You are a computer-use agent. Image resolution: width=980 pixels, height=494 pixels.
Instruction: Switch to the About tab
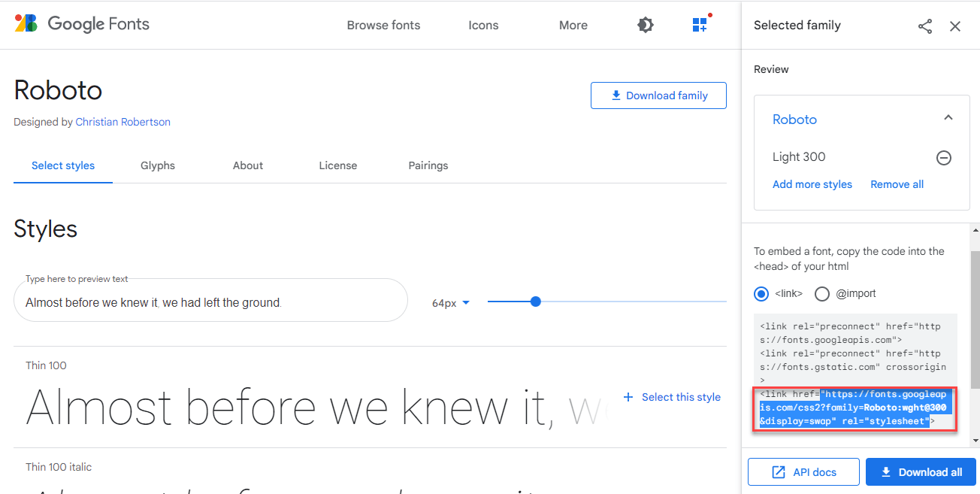[248, 165]
